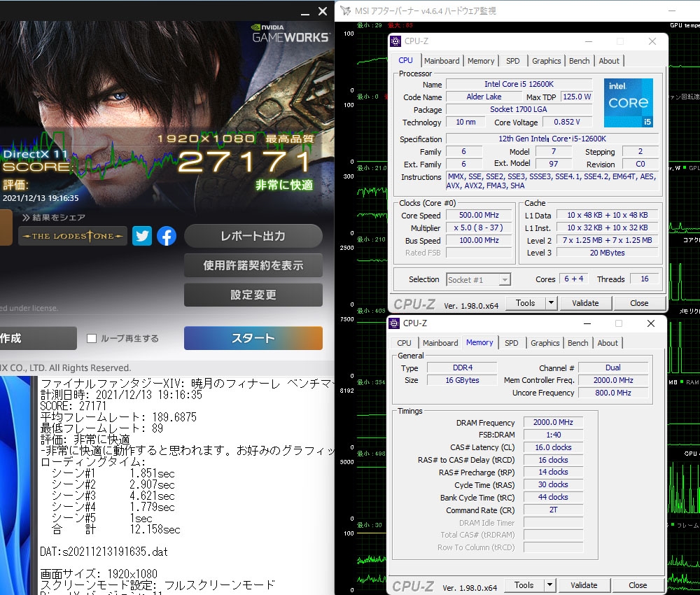Click the partially visible 作成 button
This screenshot has height=595, width=700.
[38, 338]
